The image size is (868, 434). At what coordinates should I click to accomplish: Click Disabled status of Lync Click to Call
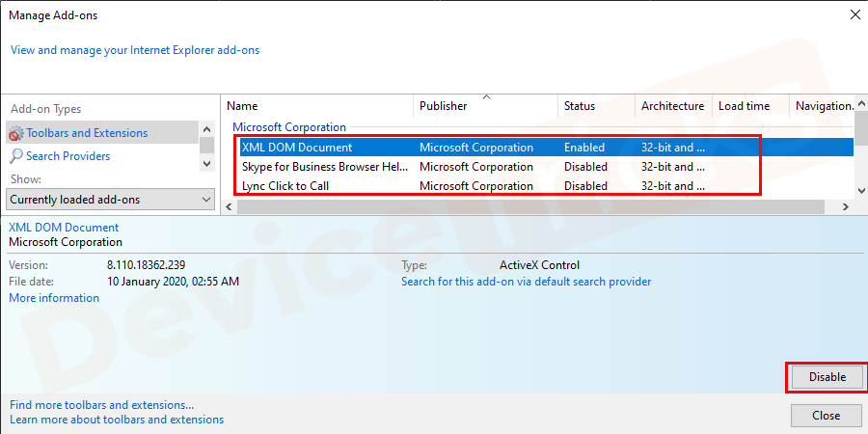click(x=585, y=186)
